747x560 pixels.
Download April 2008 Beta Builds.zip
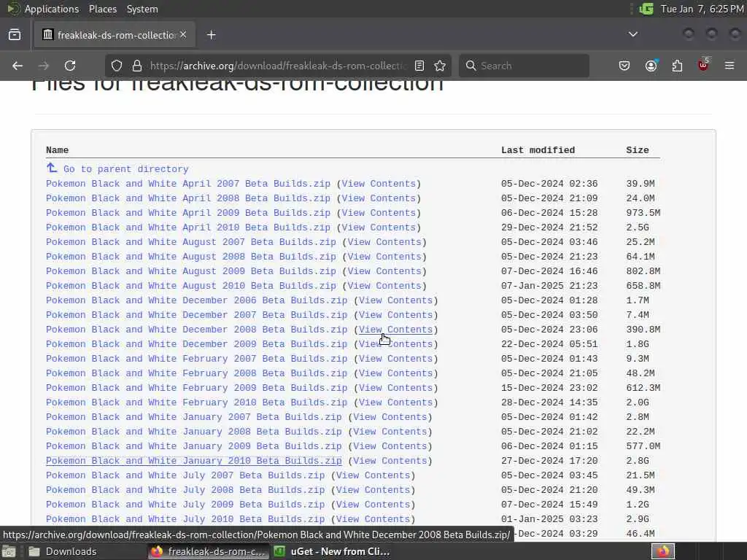coord(188,198)
